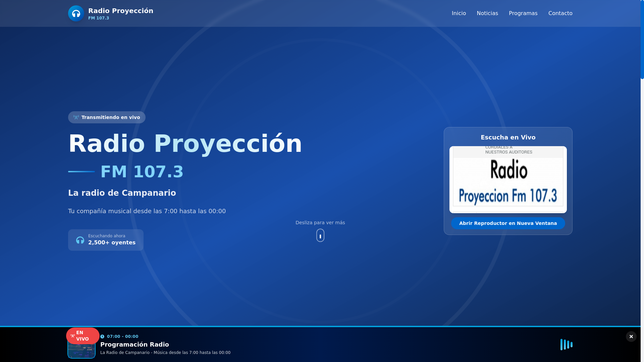
Task: Click the audio equalizer bars icon
Action: 567,345
